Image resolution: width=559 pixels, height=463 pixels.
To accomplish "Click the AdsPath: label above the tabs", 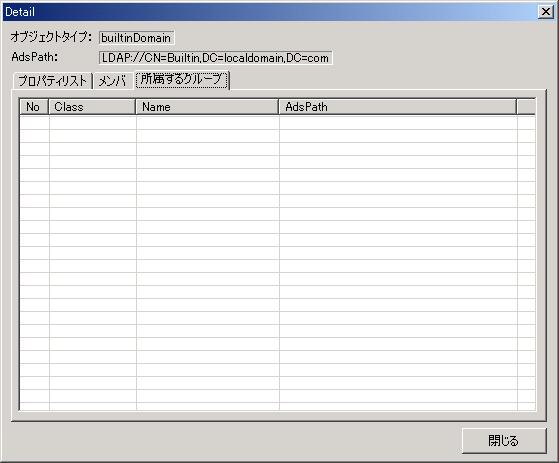I will click(34, 57).
